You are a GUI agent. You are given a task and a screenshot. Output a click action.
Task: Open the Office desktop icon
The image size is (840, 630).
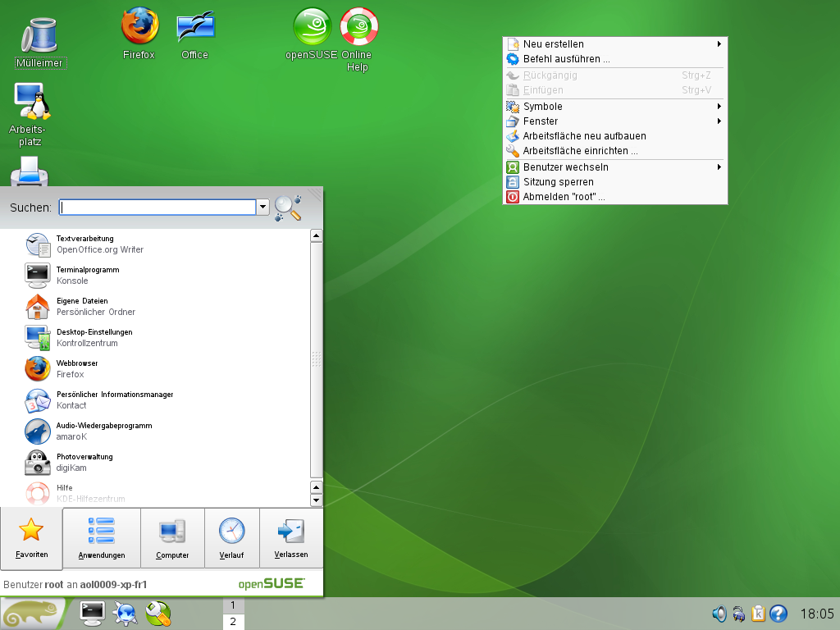194,27
